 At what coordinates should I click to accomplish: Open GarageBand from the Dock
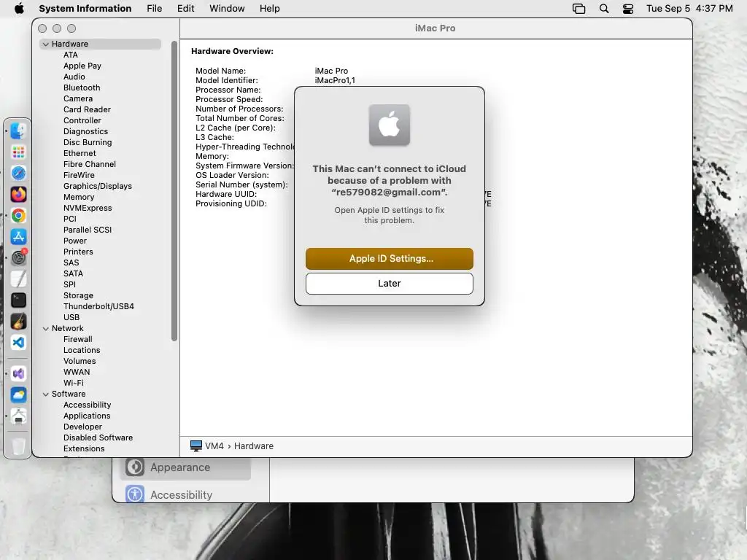click(18, 322)
